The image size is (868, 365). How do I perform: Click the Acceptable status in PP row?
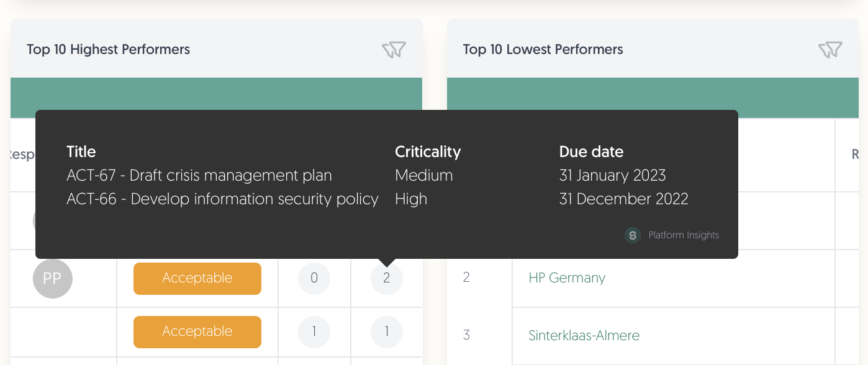[x=197, y=278]
